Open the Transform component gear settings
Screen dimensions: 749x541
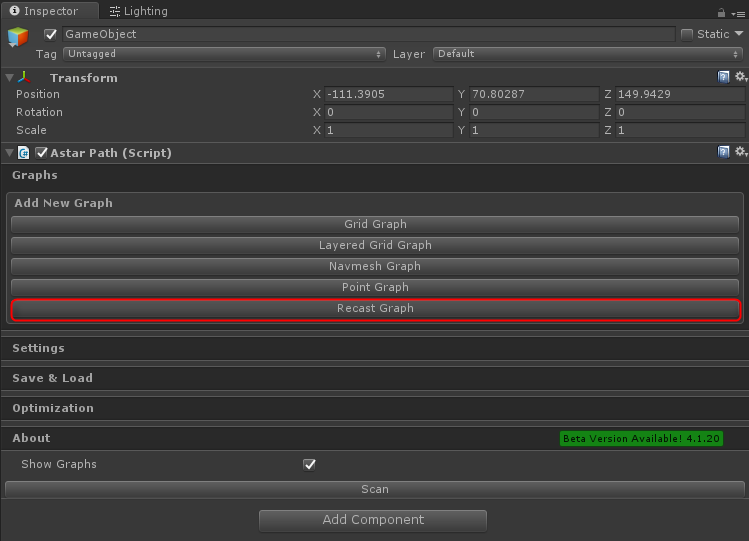[740, 77]
